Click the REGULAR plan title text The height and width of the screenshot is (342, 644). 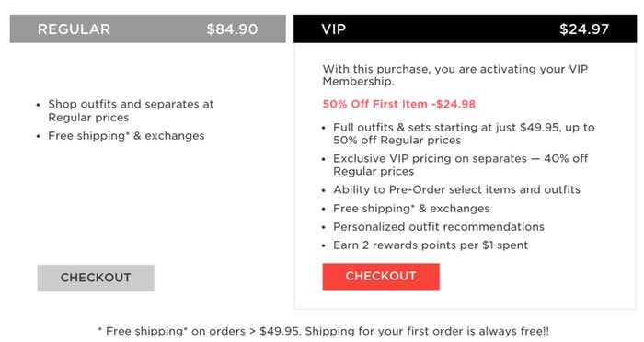click(74, 29)
